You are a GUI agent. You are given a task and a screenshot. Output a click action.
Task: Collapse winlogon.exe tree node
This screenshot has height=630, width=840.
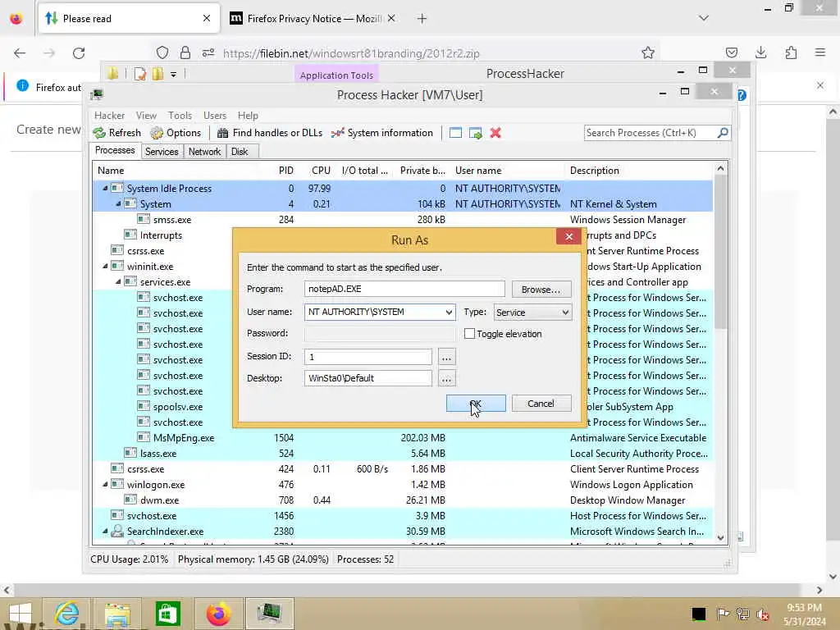(x=105, y=484)
